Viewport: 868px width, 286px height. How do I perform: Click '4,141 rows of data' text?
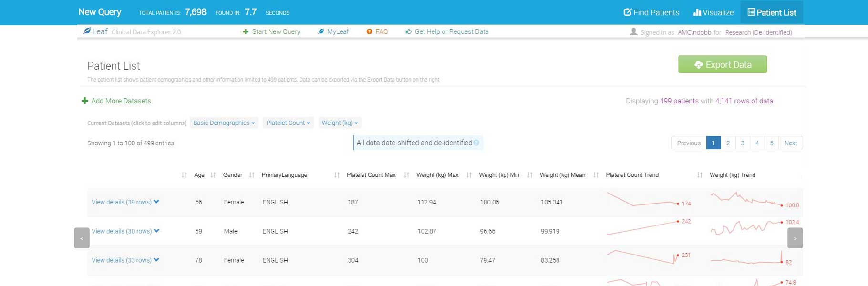coord(744,101)
